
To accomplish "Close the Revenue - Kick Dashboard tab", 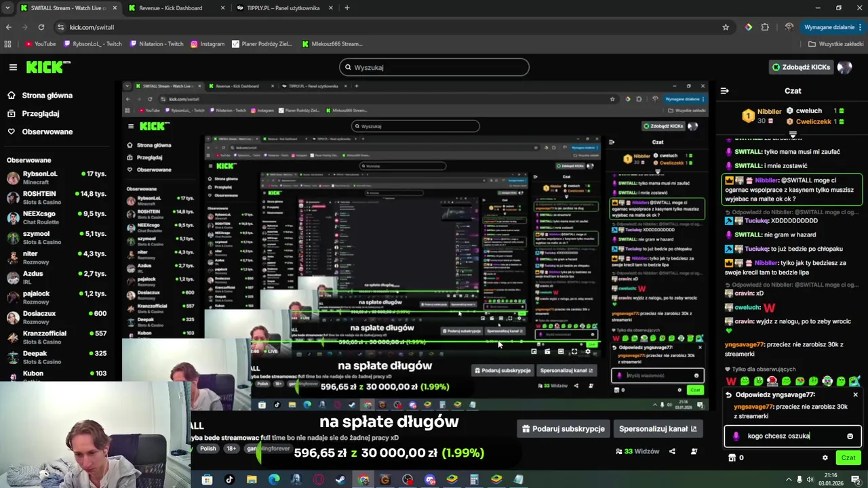I will click(222, 8).
